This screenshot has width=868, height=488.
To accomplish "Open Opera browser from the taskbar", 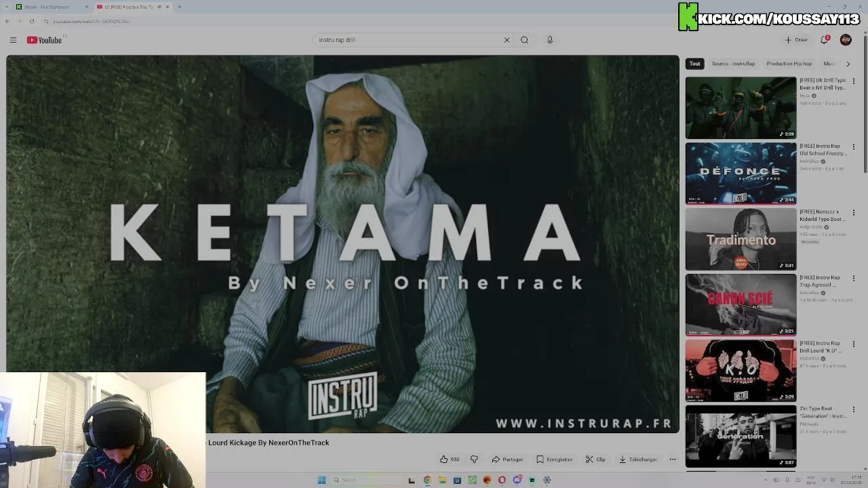I will [502, 480].
